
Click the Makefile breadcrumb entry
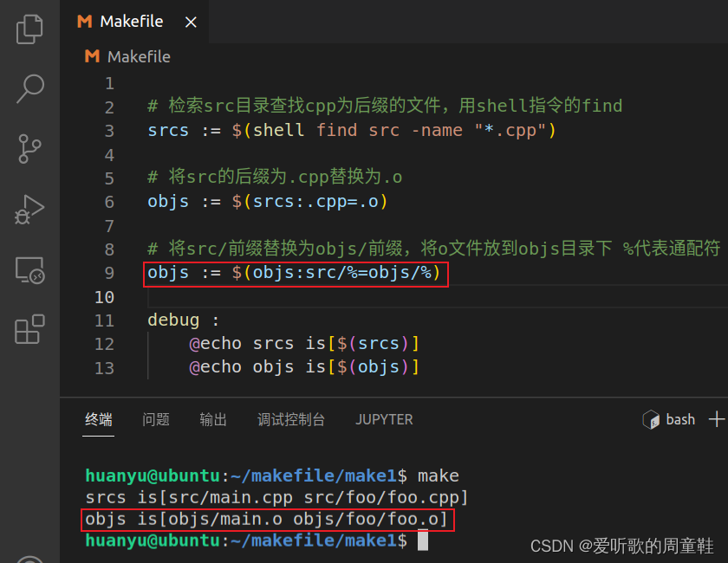[x=139, y=56]
